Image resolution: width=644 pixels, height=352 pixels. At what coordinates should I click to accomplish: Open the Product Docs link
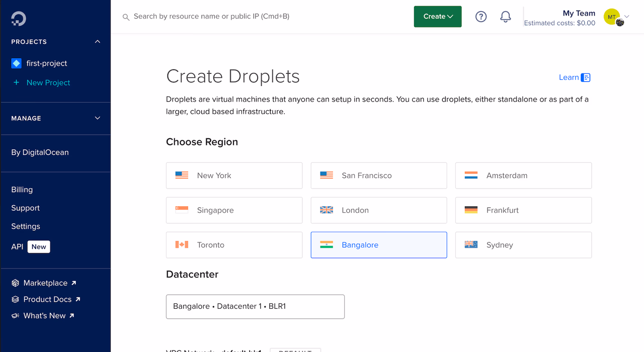pos(47,299)
